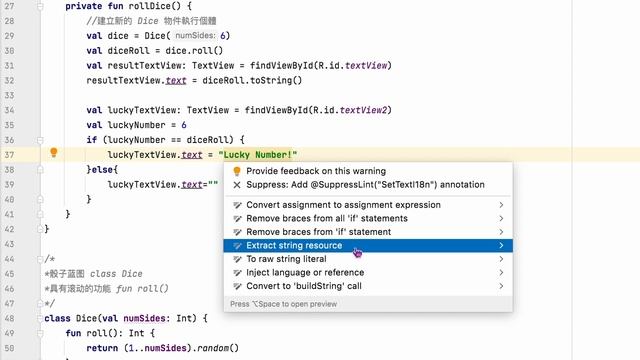Click the 'class Dice' comment text on line 45
The height and width of the screenshot is (360, 640).
coord(116,273)
